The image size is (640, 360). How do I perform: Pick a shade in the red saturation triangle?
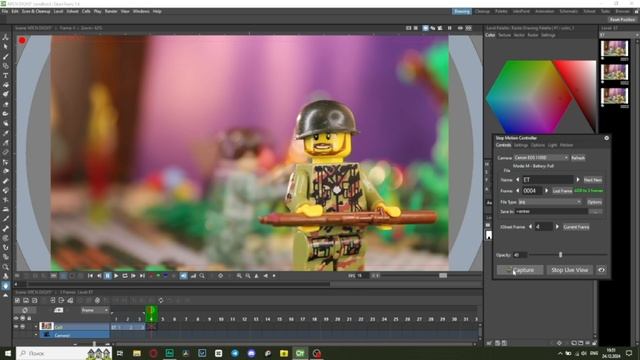[582, 88]
